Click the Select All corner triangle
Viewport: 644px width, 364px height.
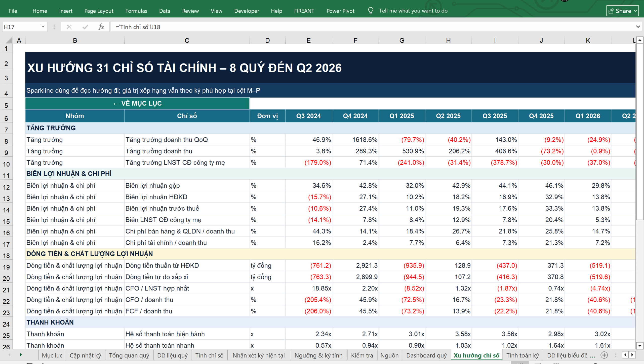(9, 41)
